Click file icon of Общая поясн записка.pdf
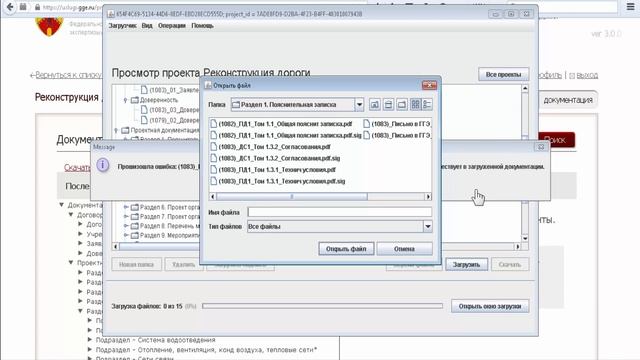The image size is (640, 360). (213, 124)
